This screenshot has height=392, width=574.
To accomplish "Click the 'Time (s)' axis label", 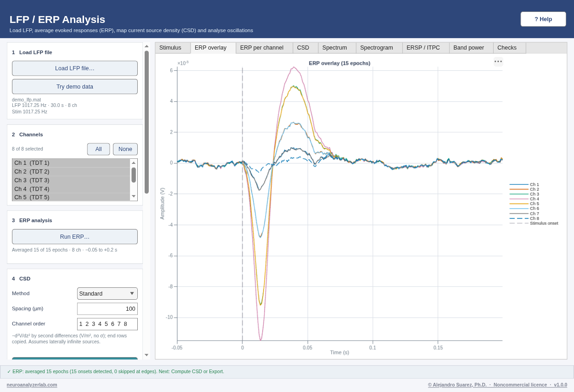I will coord(339,353).
